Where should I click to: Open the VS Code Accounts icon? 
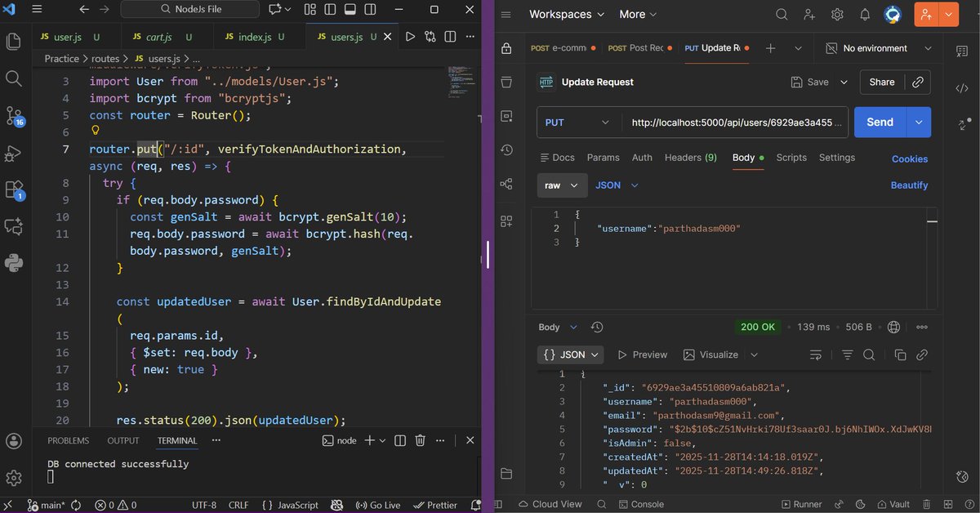click(x=13, y=441)
